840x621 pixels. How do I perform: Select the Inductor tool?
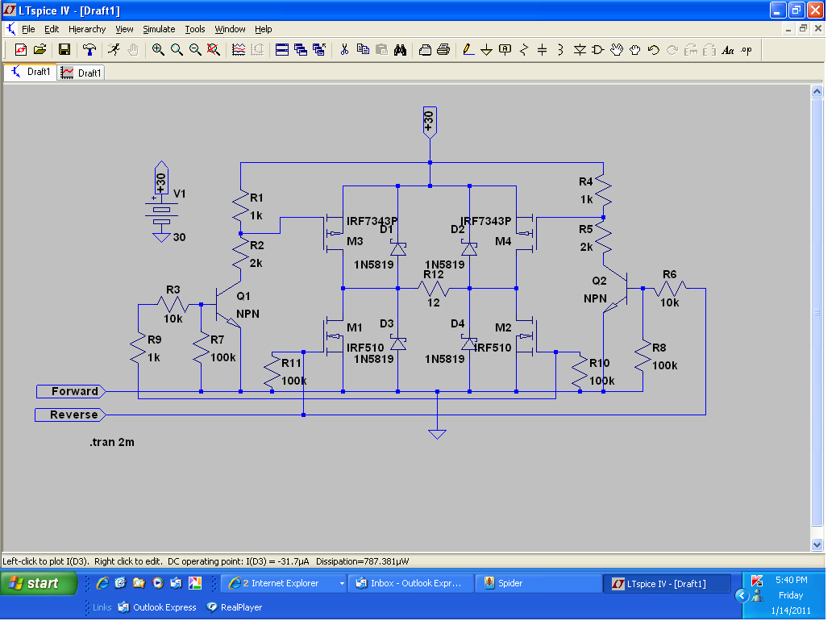(560, 50)
